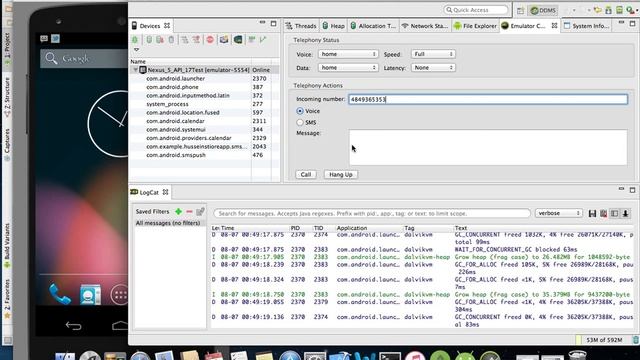Select the com.example.husseinstioreapp.sms process
Image resolution: width=640 pixels, height=360 pixels.
[204, 147]
